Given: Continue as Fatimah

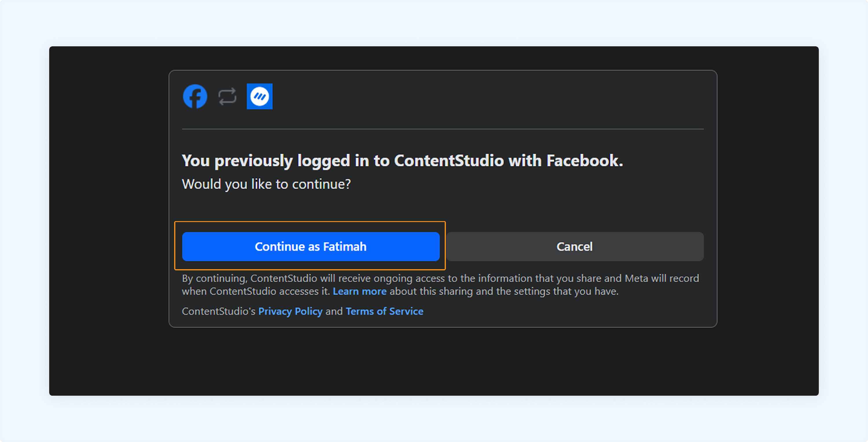Looking at the screenshot, I should pos(311,246).
